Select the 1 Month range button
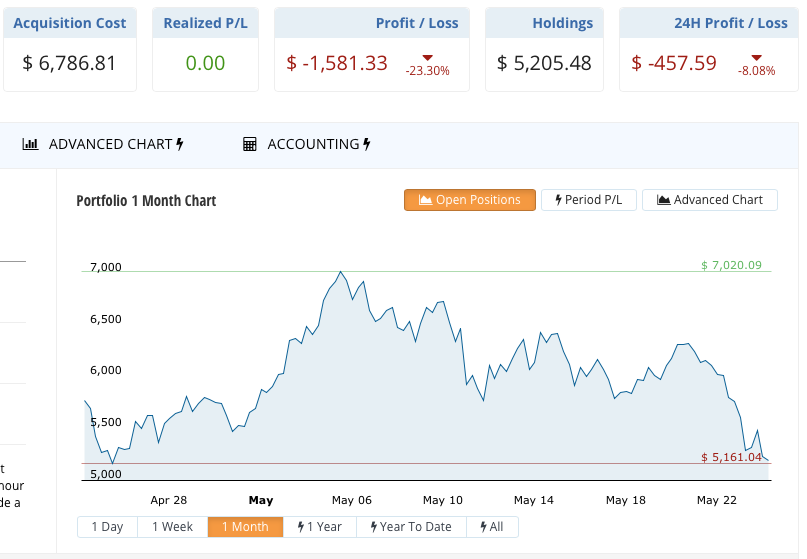The image size is (807, 559). 245,527
